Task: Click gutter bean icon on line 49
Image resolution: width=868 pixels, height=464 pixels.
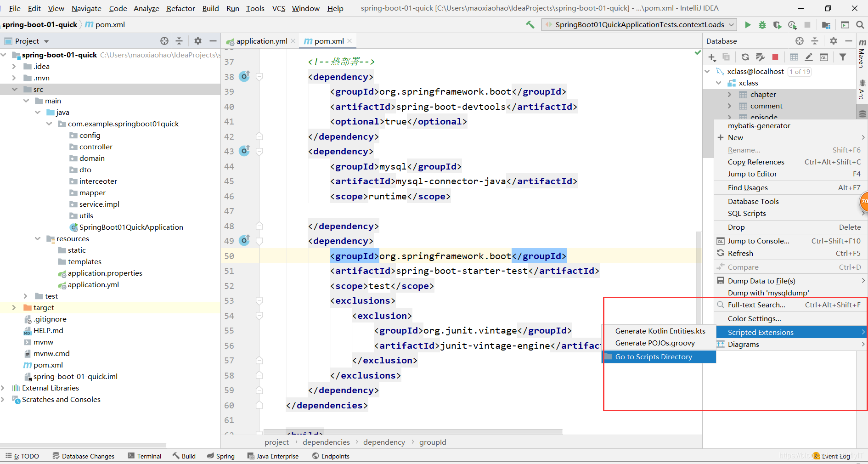Action: pos(245,240)
